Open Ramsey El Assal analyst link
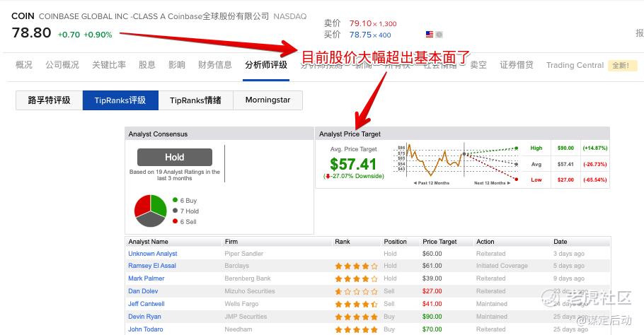This screenshot has width=644, height=335. [152, 266]
